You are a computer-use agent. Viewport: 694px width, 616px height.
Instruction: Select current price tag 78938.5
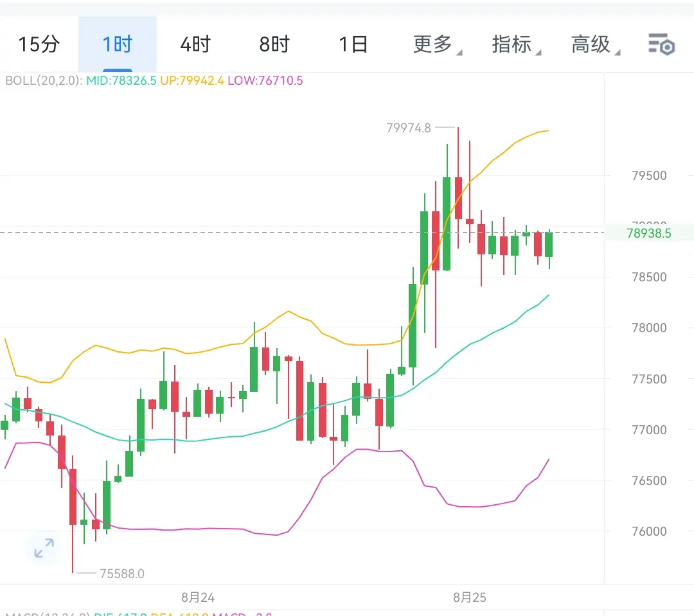pos(649,233)
